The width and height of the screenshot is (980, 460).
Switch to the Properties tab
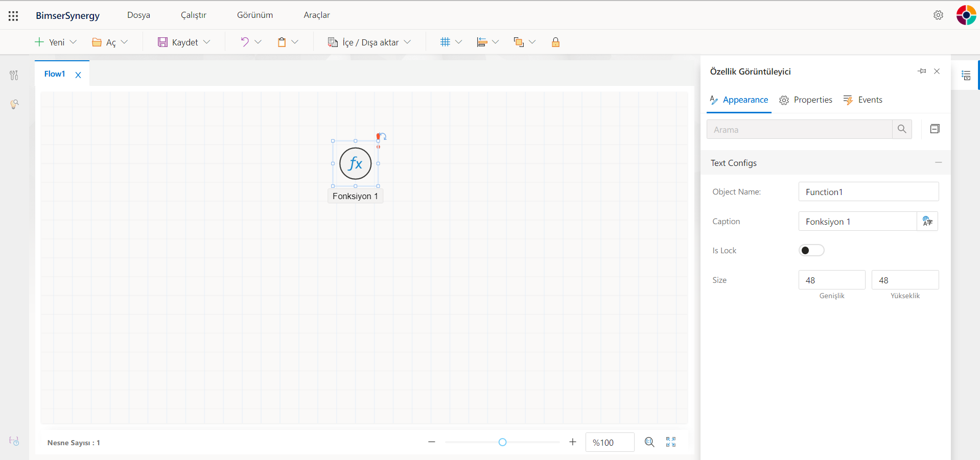806,100
